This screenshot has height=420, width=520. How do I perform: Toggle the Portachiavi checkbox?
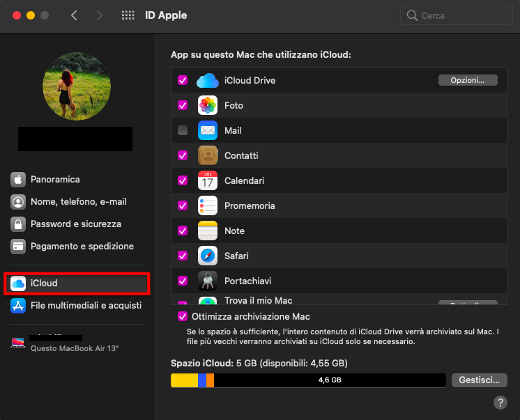[x=183, y=281]
